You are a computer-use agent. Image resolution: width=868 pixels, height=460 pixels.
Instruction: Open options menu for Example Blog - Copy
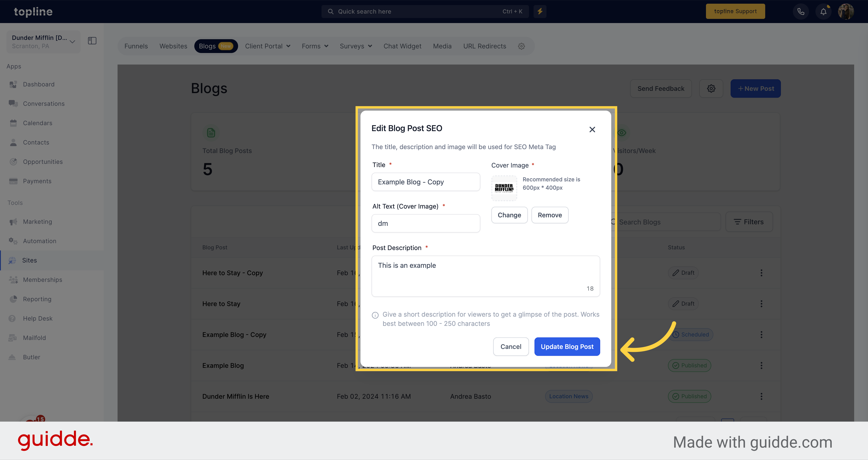[761, 335]
